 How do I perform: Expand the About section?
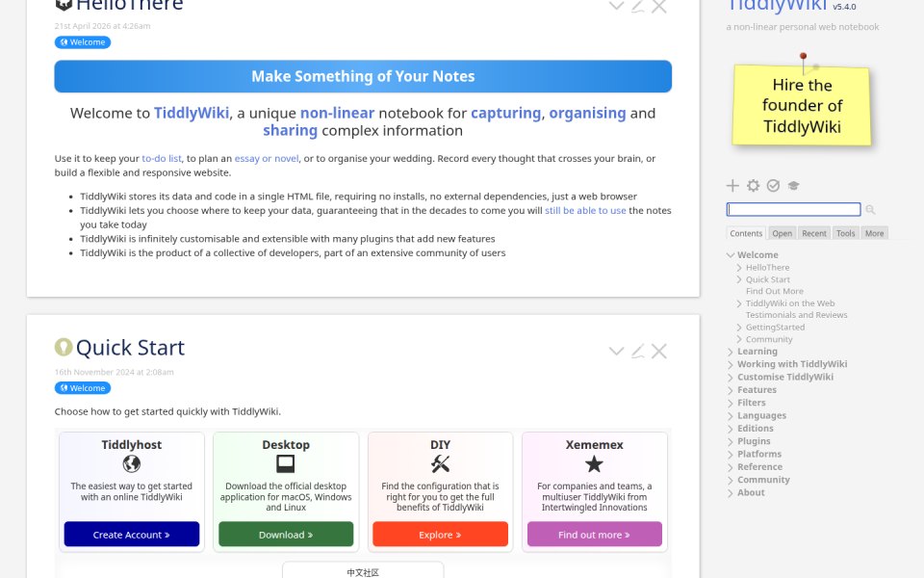coord(731,493)
